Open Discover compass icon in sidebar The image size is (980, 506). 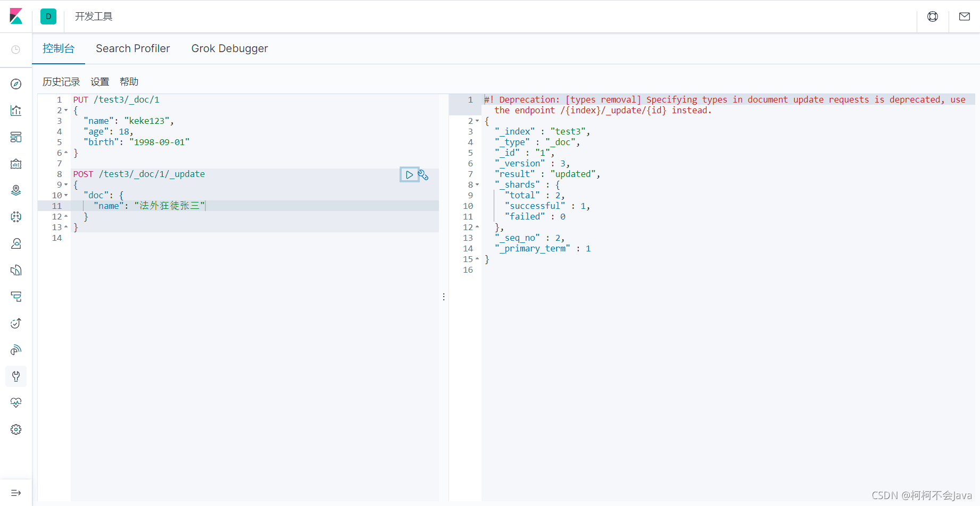click(x=16, y=84)
